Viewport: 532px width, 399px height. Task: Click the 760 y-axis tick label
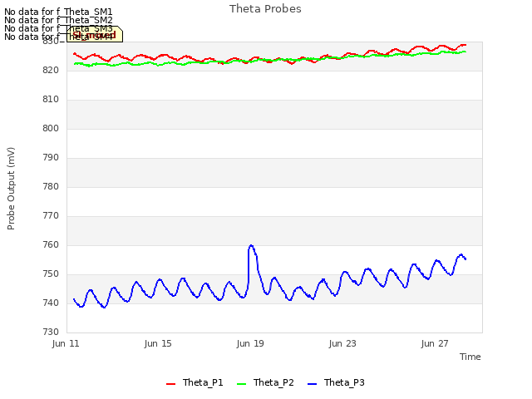(x=51, y=244)
